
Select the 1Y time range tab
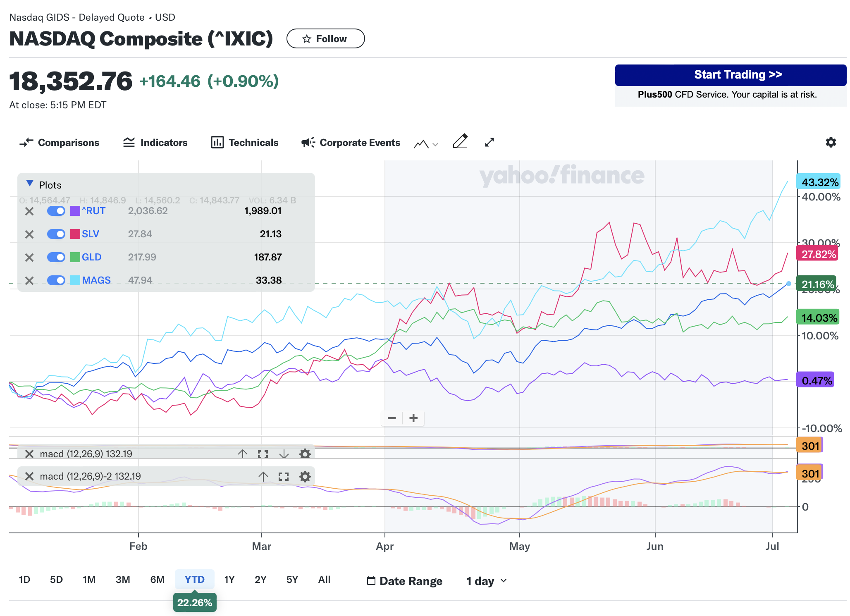[x=229, y=580]
